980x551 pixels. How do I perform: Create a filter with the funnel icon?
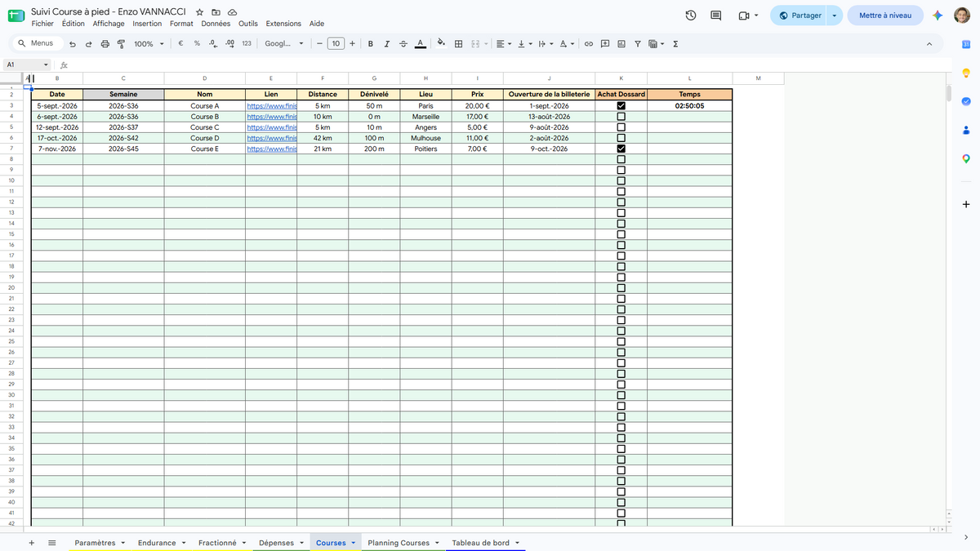pos(638,44)
